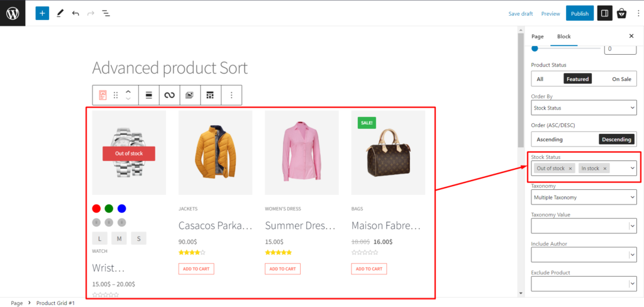Pick the green color swatch
This screenshot has height=307, width=644.
click(109, 208)
